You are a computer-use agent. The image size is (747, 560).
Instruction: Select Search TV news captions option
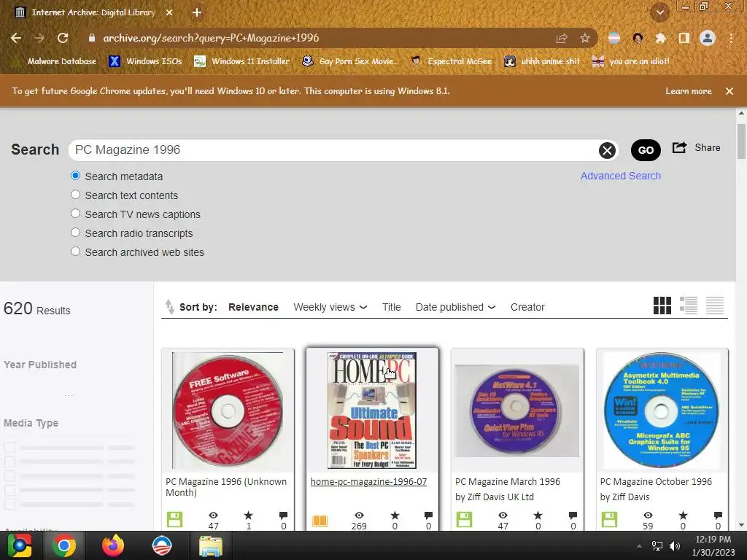(75, 214)
